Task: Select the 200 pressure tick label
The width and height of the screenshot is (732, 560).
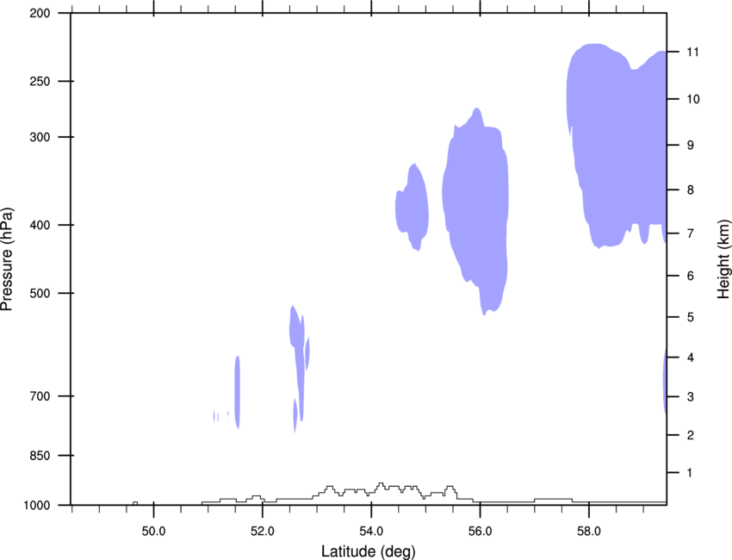Action: tap(40, 13)
